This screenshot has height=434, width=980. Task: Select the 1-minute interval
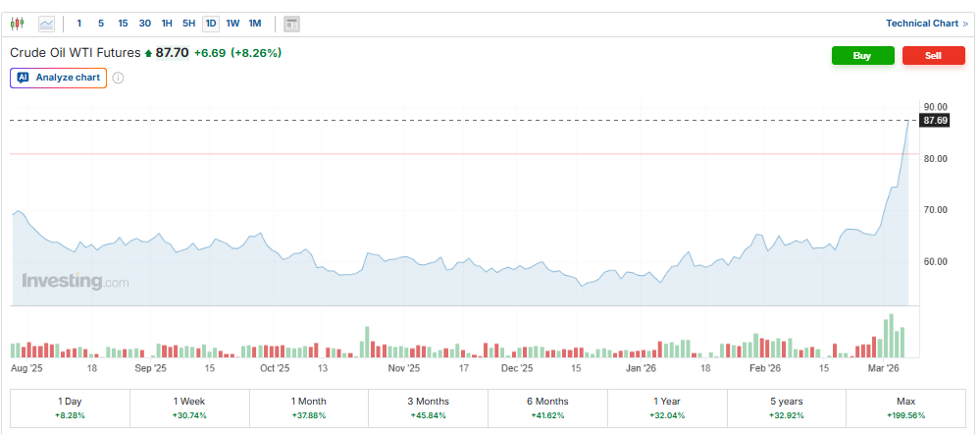tap(79, 23)
